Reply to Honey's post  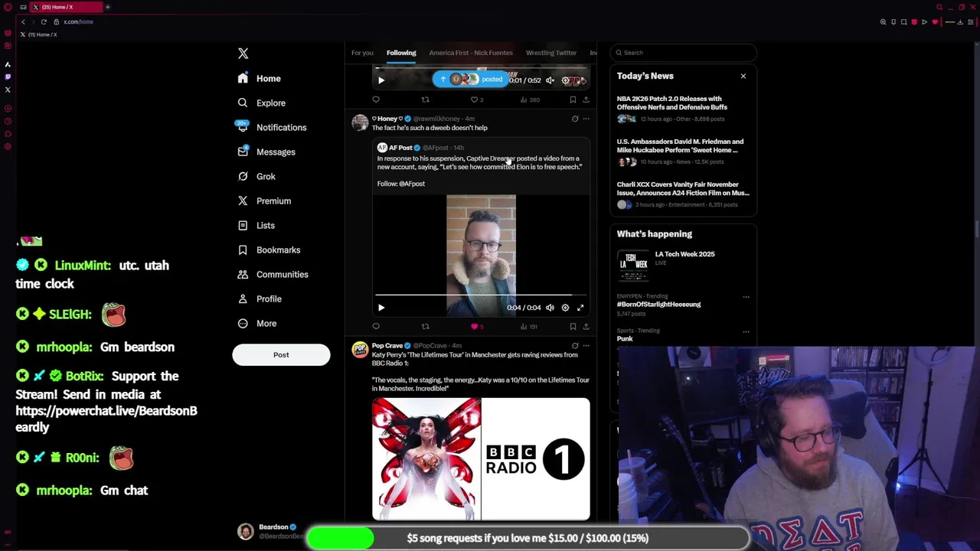pyautogui.click(x=376, y=327)
